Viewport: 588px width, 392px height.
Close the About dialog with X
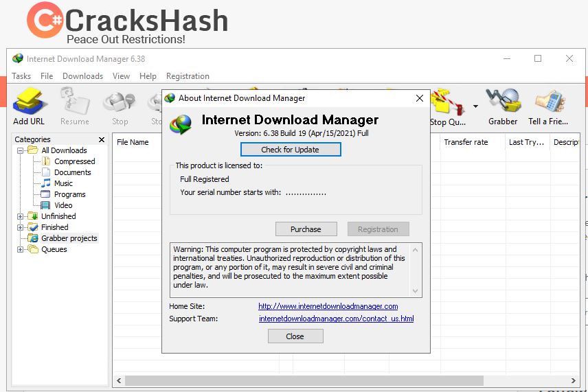click(420, 98)
